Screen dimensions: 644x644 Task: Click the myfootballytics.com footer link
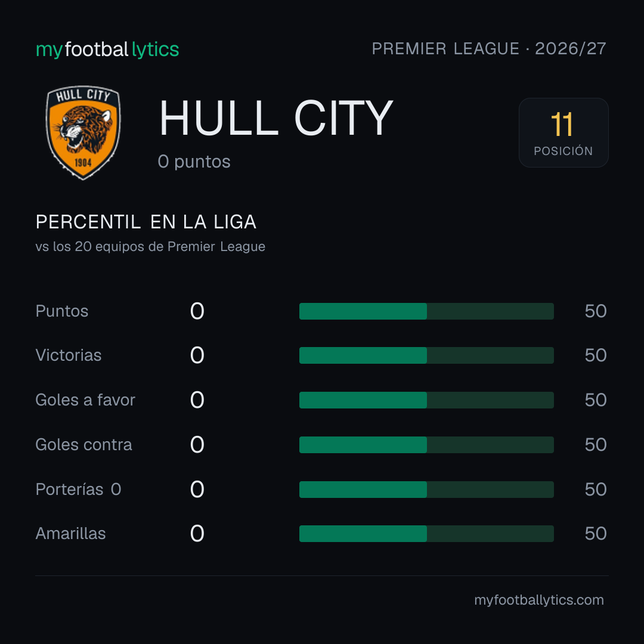coord(539,600)
